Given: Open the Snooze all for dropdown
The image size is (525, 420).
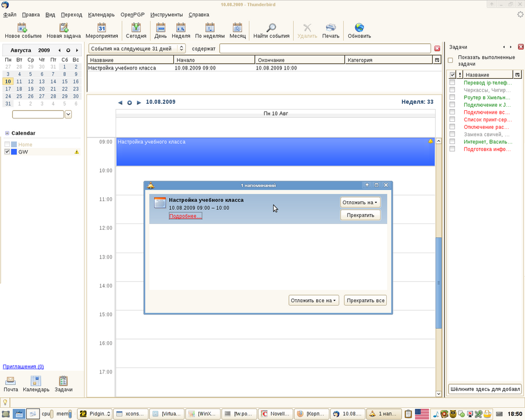Looking at the screenshot, I should (314, 300).
